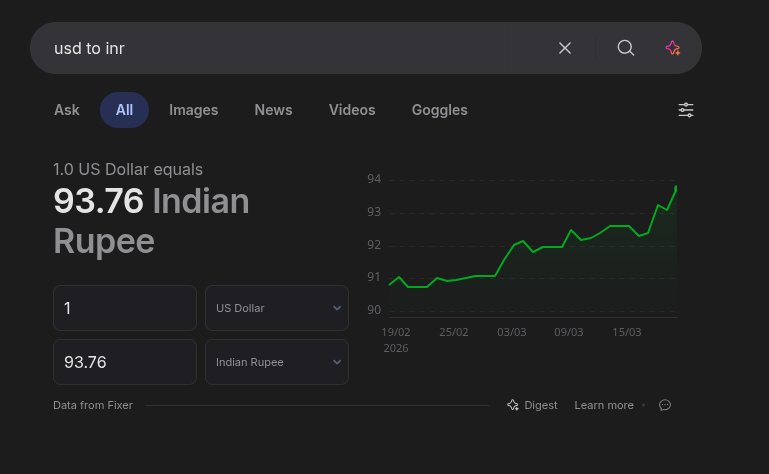Focus the converted amount field 93.76
This screenshot has height=474, width=769.
[x=125, y=362]
